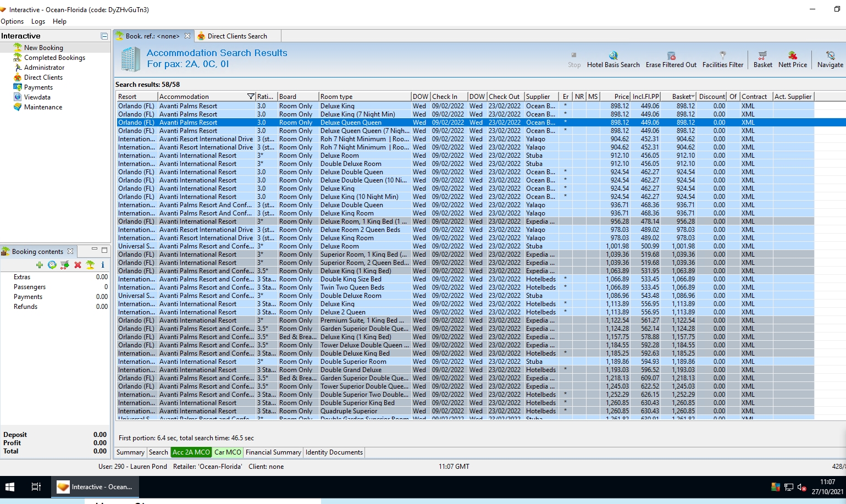Open Payments in the sidebar
Screen dimensions: 846x504
(38, 87)
